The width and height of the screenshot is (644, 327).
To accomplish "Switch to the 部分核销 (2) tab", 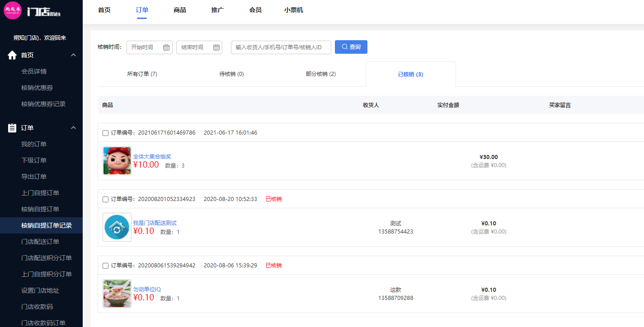I will click(320, 74).
